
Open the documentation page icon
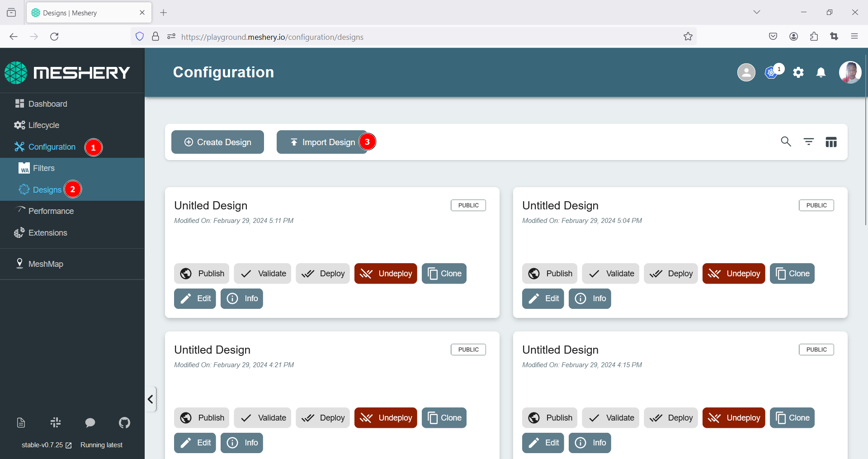[x=20, y=422]
